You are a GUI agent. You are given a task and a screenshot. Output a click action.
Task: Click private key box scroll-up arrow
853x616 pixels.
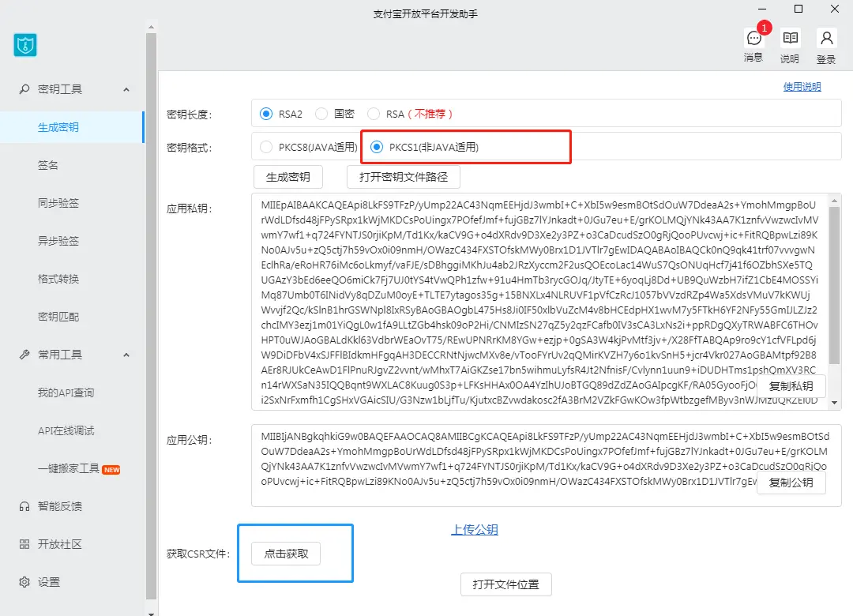(x=835, y=201)
